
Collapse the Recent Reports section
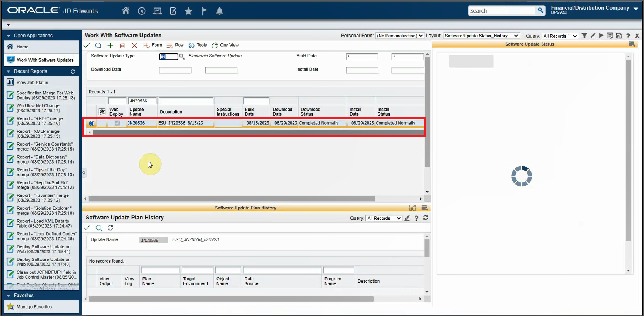click(x=9, y=71)
